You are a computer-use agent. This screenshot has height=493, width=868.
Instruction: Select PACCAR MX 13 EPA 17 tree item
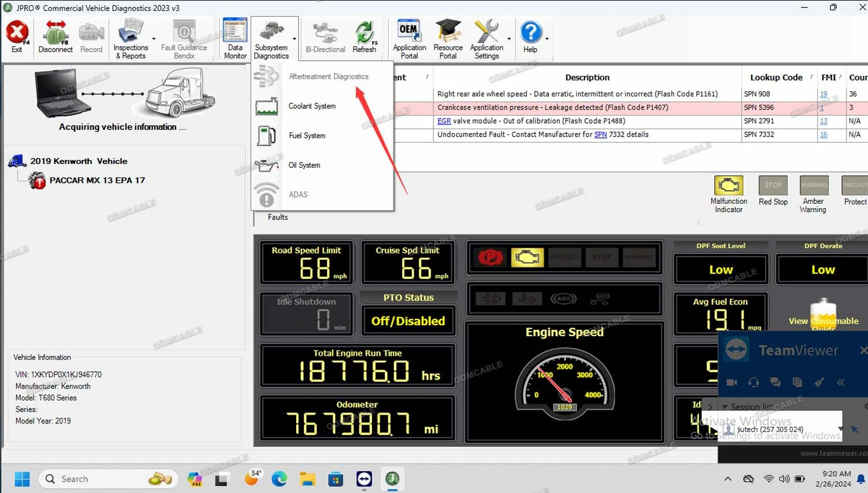pos(97,181)
